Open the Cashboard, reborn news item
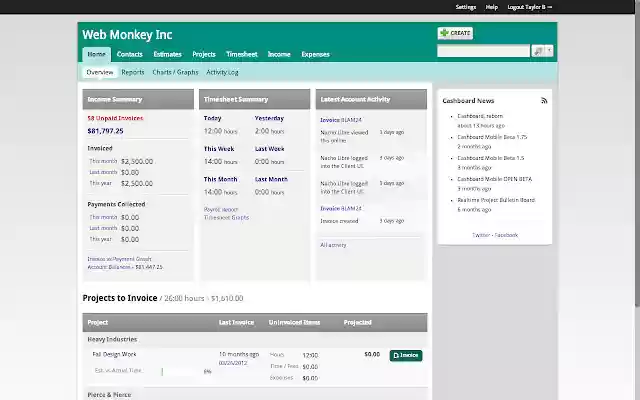 480,116
